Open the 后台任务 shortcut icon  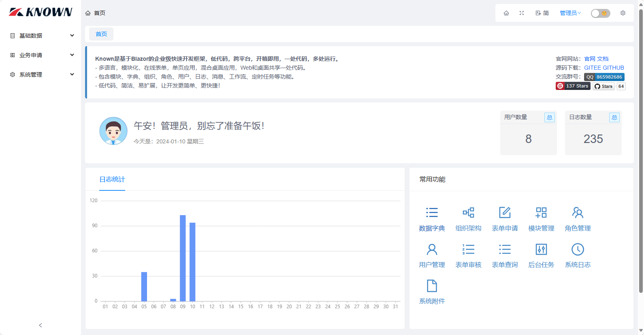point(541,249)
